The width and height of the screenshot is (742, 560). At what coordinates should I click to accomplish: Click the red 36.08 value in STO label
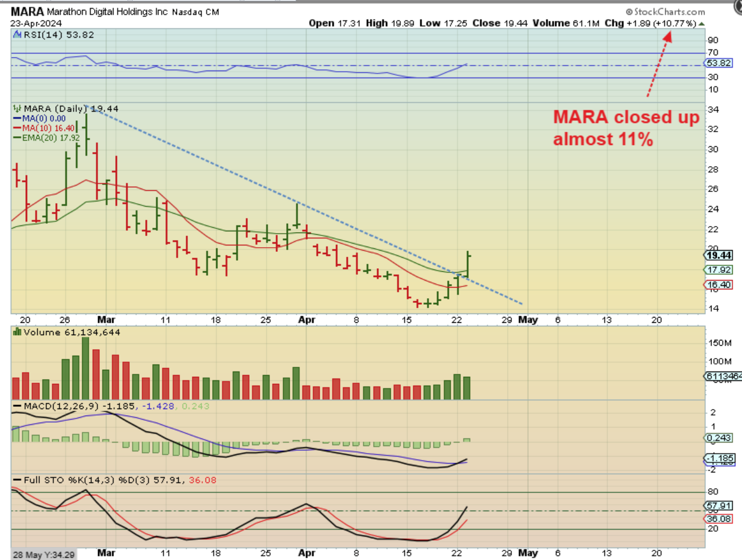click(203, 480)
